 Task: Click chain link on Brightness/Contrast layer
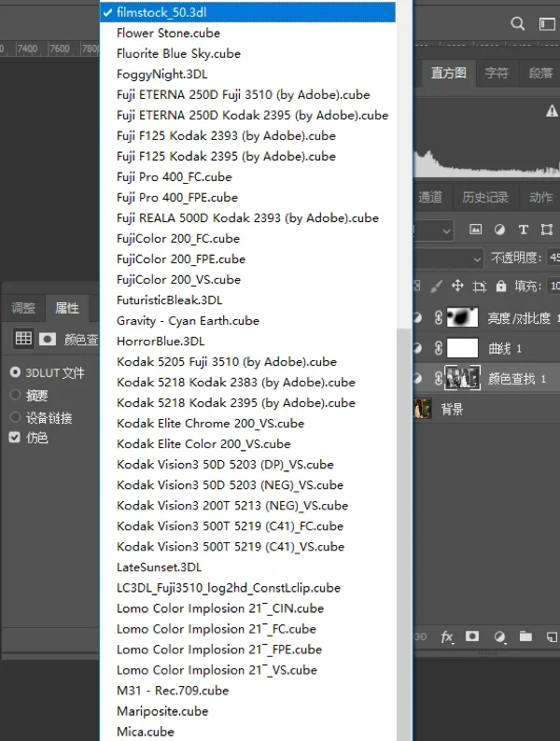pyautogui.click(x=438, y=317)
